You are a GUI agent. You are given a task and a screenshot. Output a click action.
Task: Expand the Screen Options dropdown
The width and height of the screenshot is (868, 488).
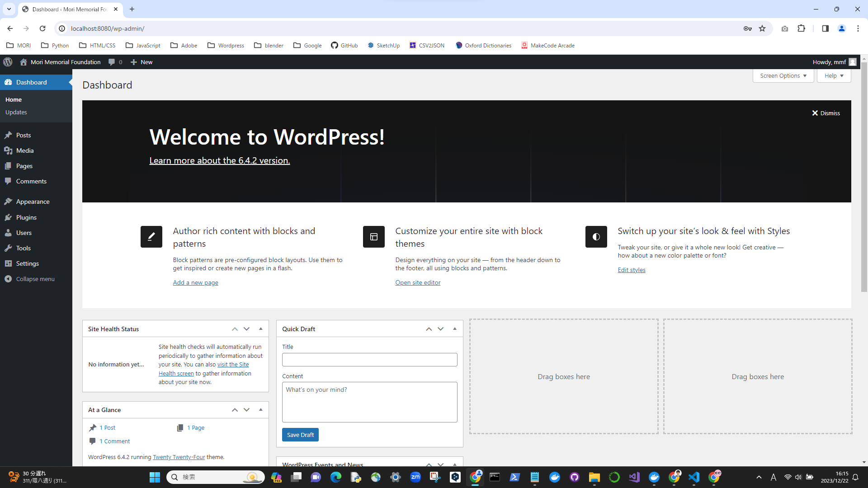[783, 75]
